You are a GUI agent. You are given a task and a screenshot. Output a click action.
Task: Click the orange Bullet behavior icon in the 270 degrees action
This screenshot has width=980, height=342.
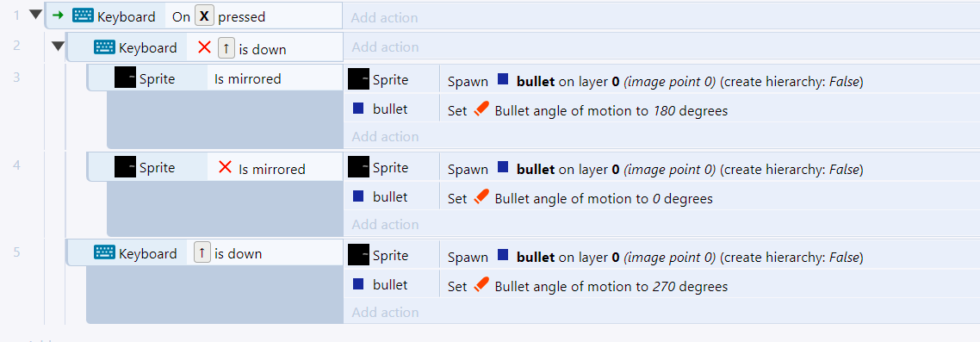[480, 284]
